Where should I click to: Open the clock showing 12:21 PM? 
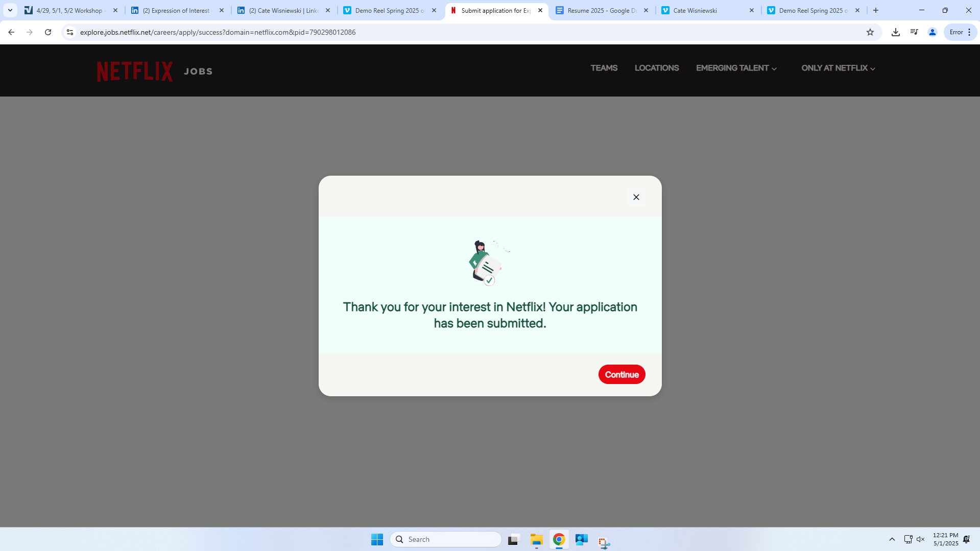tap(945, 539)
